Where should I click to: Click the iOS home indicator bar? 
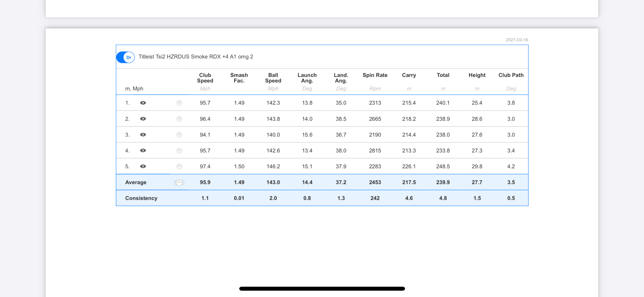[x=322, y=289]
